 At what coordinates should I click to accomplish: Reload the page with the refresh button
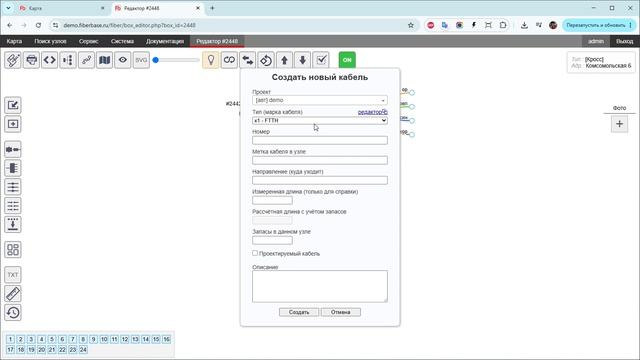point(38,25)
